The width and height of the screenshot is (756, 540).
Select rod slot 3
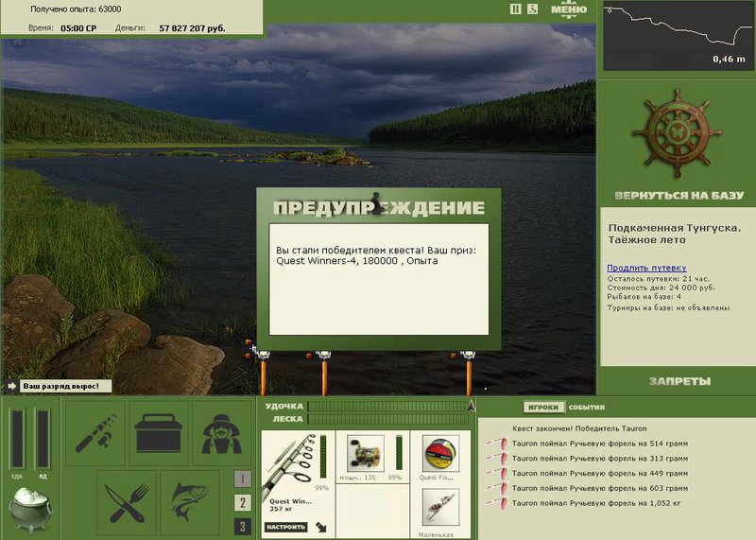243,527
